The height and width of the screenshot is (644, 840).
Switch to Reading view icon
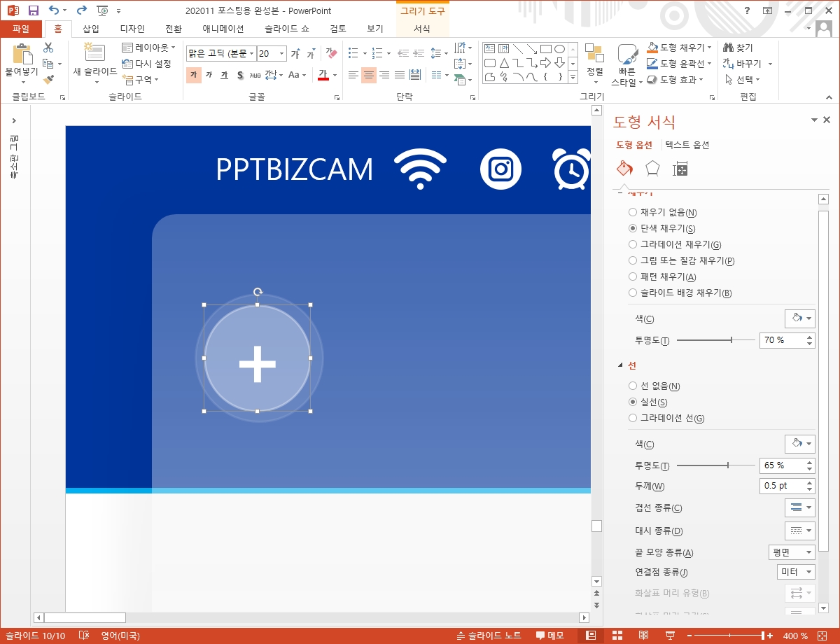pyautogui.click(x=643, y=636)
